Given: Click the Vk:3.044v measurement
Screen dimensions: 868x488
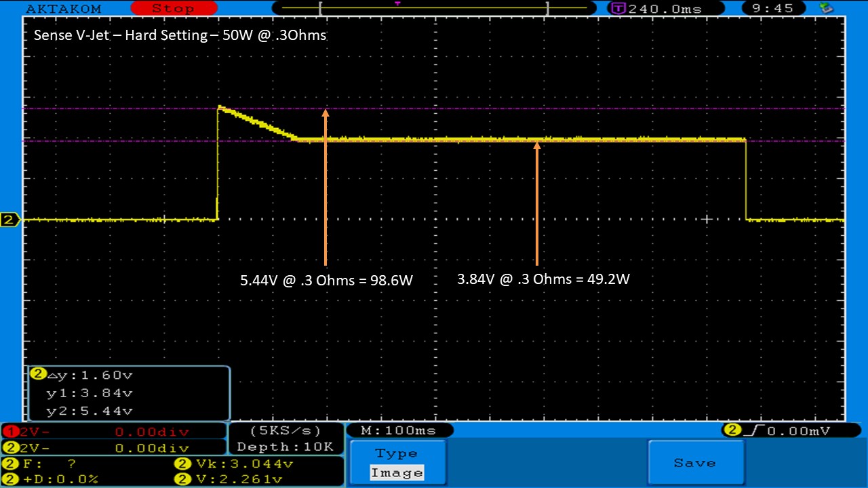Looking at the screenshot, I should (x=234, y=464).
